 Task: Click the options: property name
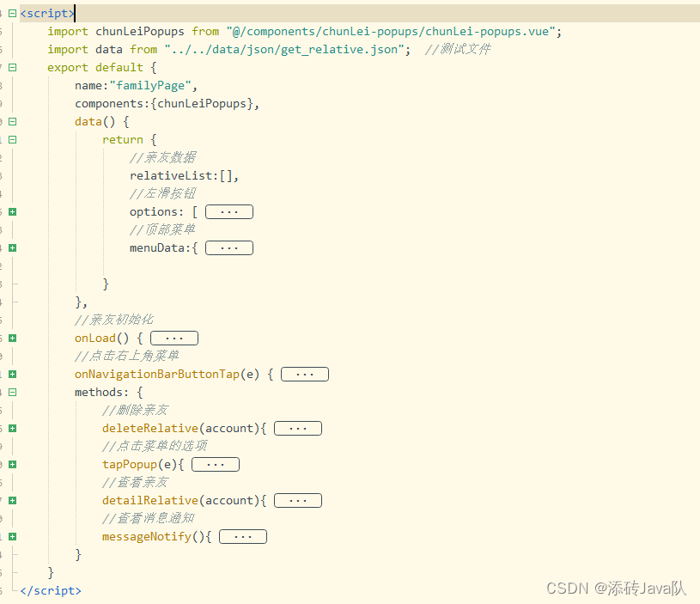click(156, 211)
